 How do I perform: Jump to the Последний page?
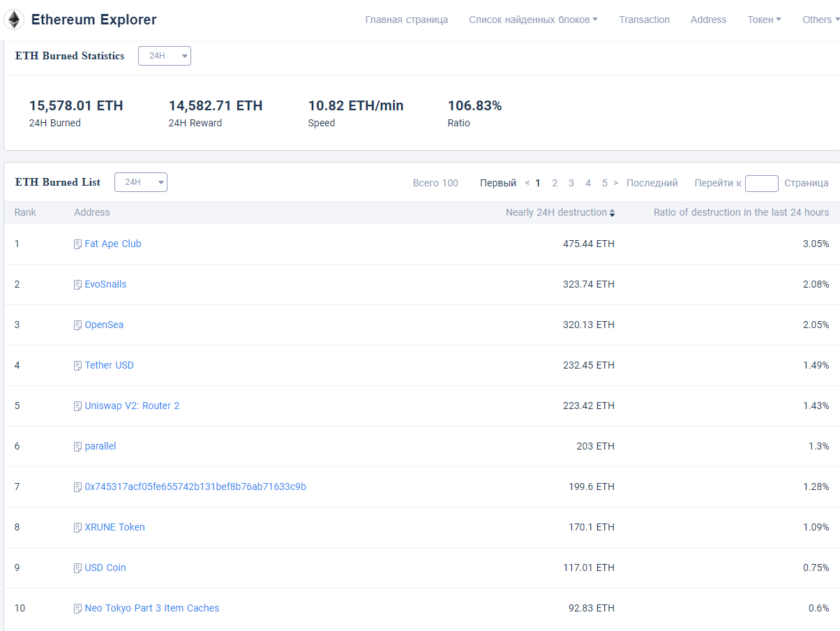[x=652, y=183]
